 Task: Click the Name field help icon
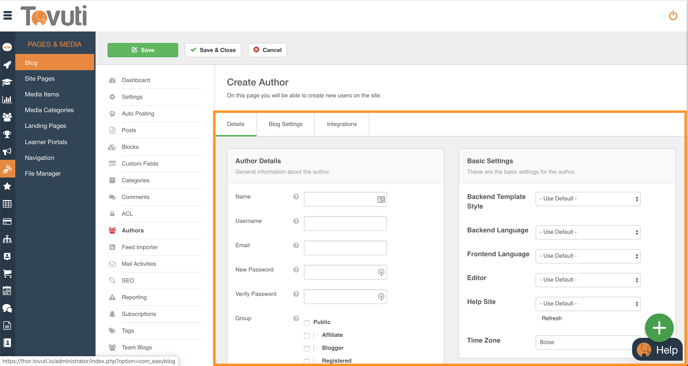click(296, 197)
